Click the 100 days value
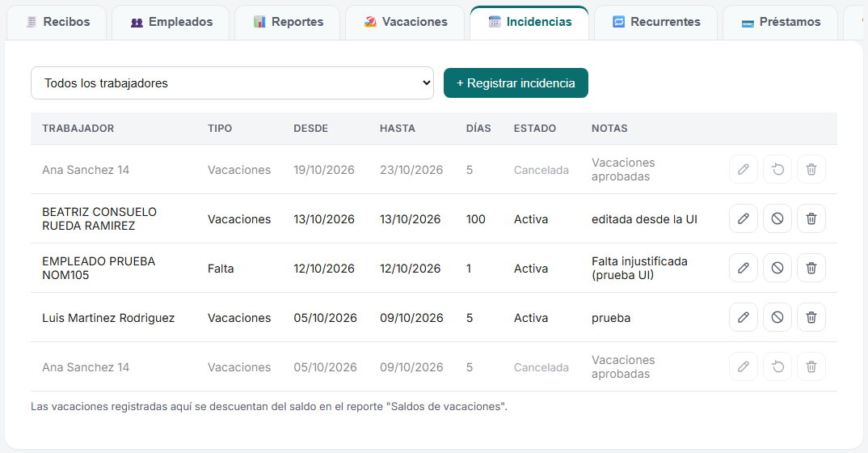This screenshot has width=868, height=453. pyautogui.click(x=475, y=219)
